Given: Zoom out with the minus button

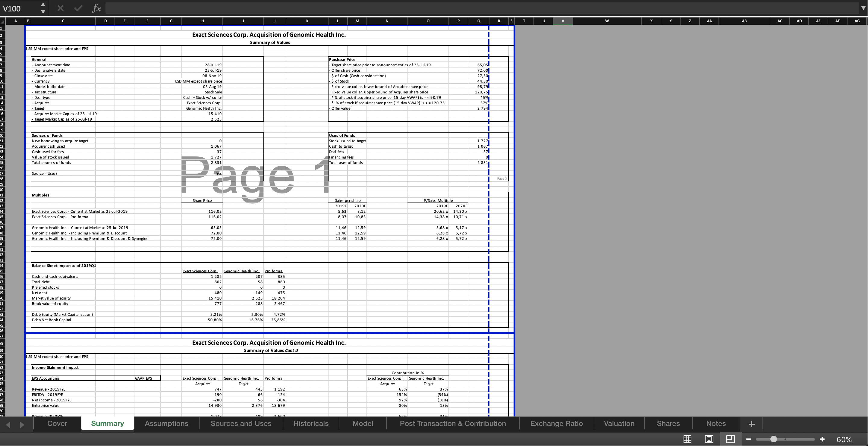Looking at the screenshot, I should click(748, 439).
